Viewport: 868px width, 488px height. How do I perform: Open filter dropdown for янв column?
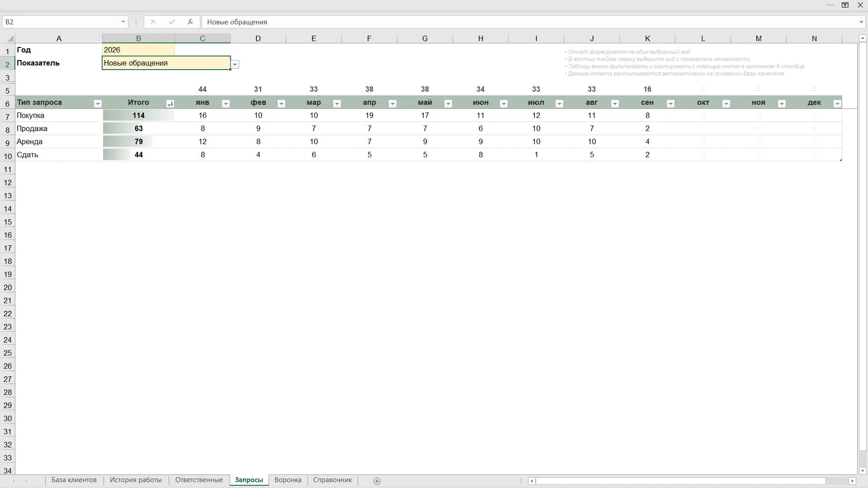pyautogui.click(x=226, y=104)
